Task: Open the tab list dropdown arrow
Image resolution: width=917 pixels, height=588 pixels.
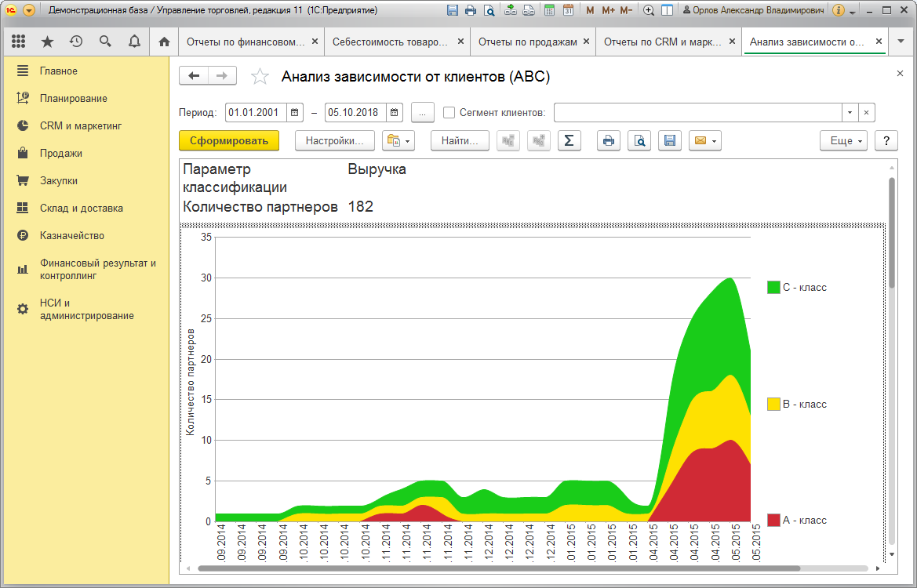Action: pyautogui.click(x=901, y=42)
